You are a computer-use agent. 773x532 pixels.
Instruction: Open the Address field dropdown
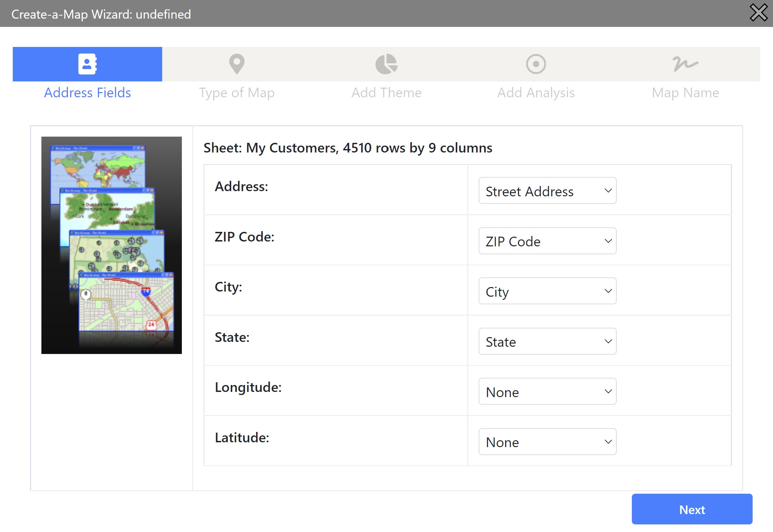(x=547, y=191)
